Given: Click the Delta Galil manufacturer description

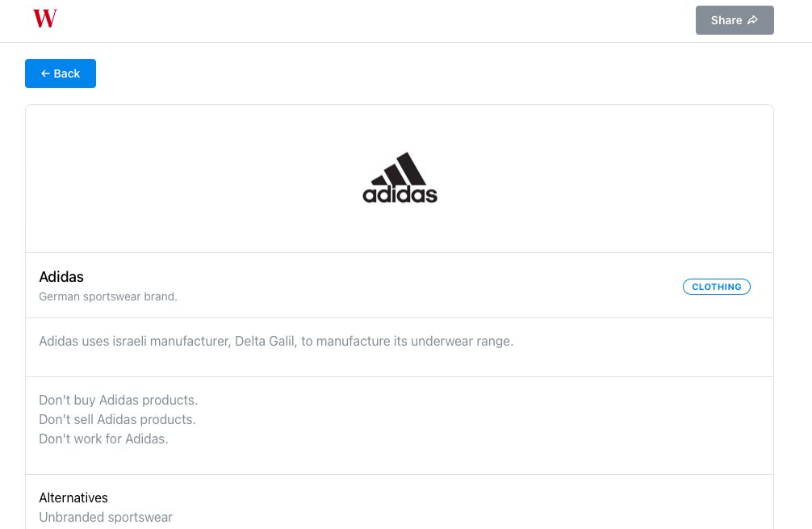Looking at the screenshot, I should click(276, 341).
